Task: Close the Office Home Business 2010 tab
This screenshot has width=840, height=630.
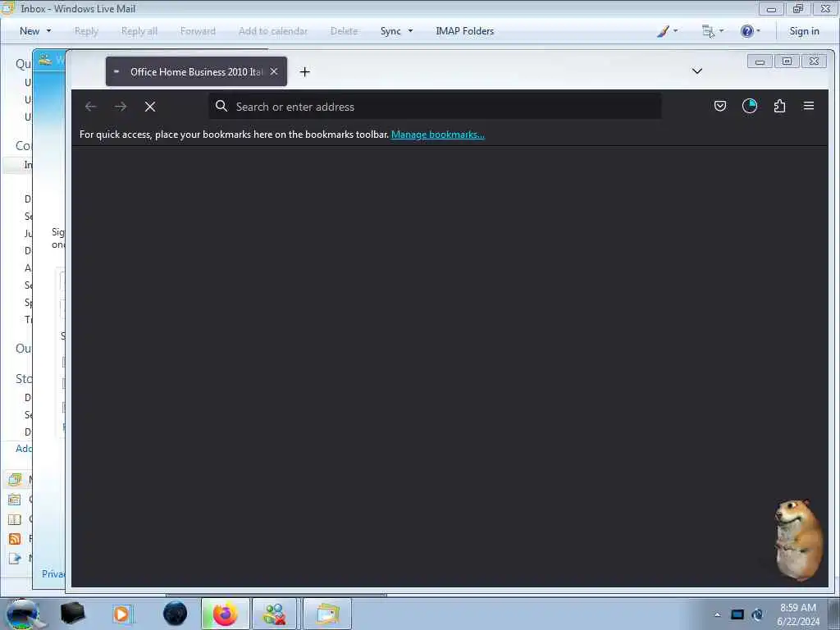Action: pyautogui.click(x=274, y=71)
